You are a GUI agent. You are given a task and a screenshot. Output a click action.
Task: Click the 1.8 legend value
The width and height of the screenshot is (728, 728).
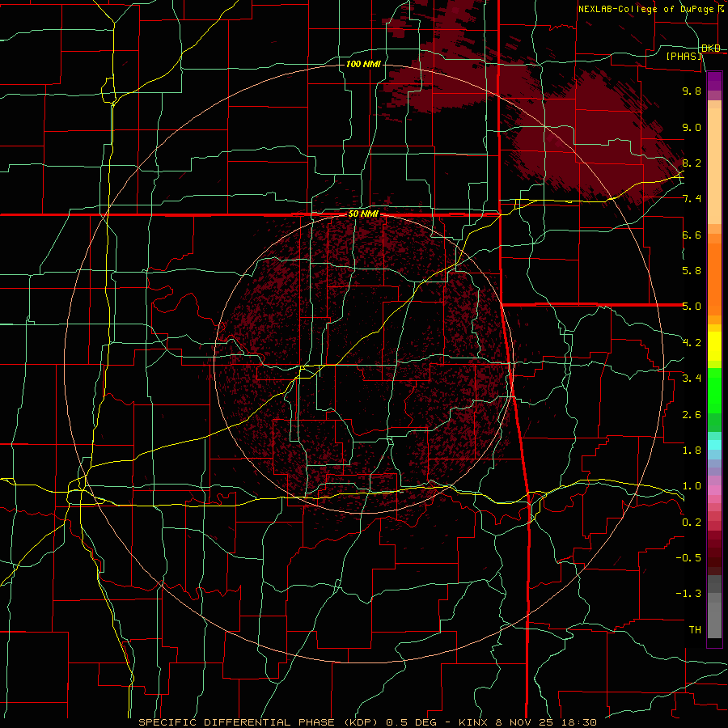(692, 451)
